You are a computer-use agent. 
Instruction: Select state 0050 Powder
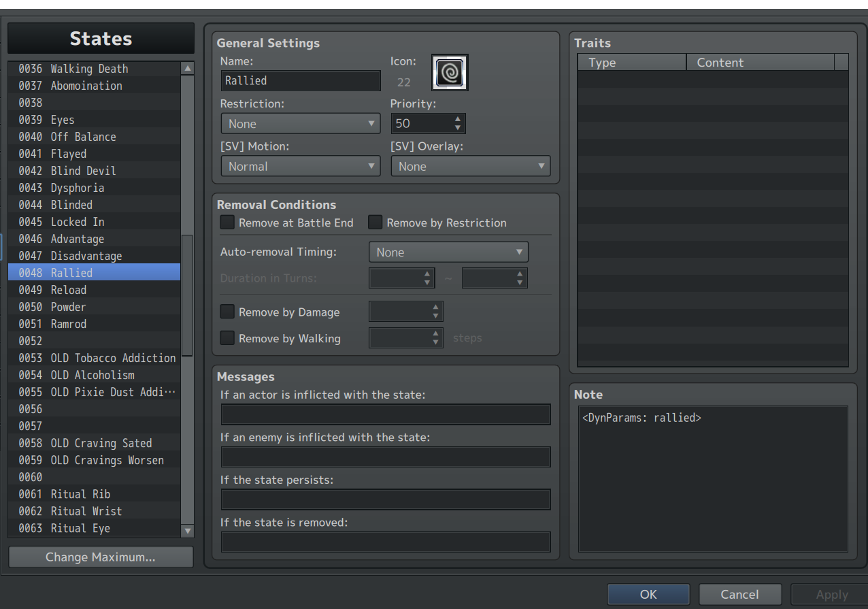click(95, 307)
